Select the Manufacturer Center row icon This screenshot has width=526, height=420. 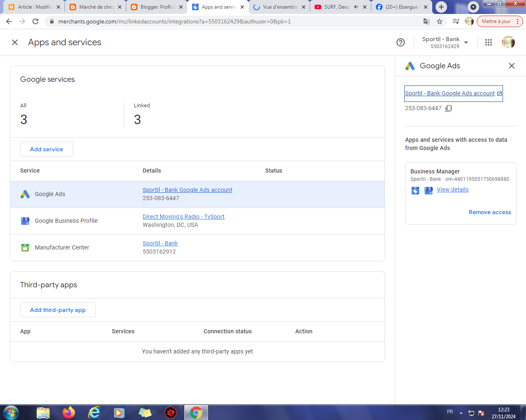tap(25, 247)
